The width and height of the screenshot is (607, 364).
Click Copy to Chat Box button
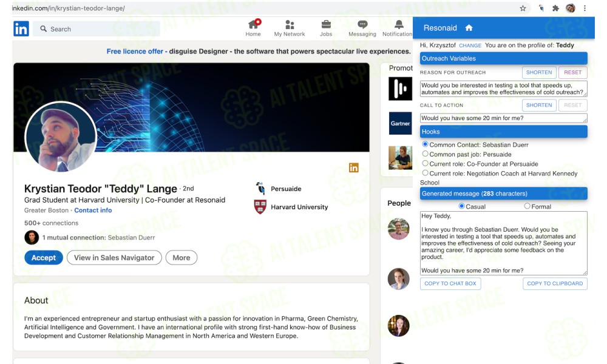[450, 283]
